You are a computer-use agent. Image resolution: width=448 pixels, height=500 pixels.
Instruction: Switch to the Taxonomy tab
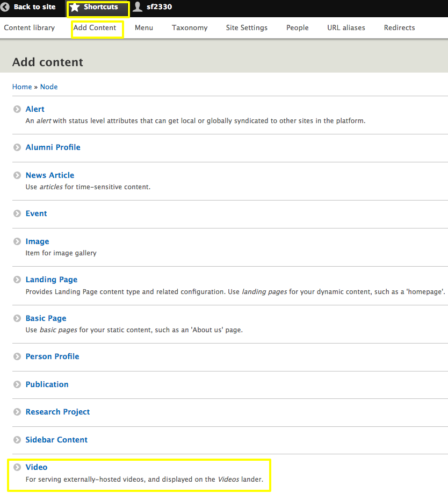click(190, 28)
